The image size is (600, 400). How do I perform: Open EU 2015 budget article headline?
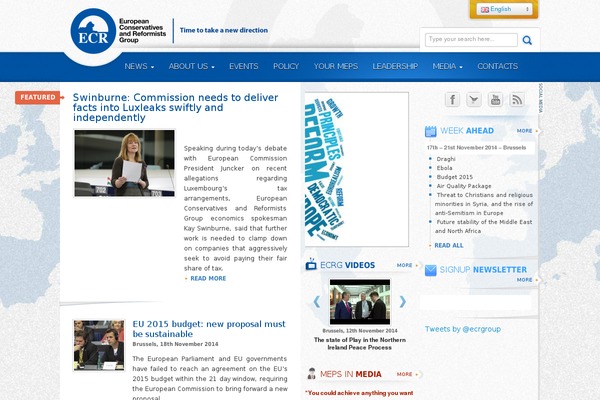point(209,329)
